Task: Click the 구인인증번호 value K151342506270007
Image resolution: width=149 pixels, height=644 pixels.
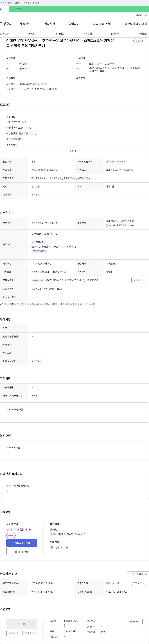Action: click(x=116, y=592)
